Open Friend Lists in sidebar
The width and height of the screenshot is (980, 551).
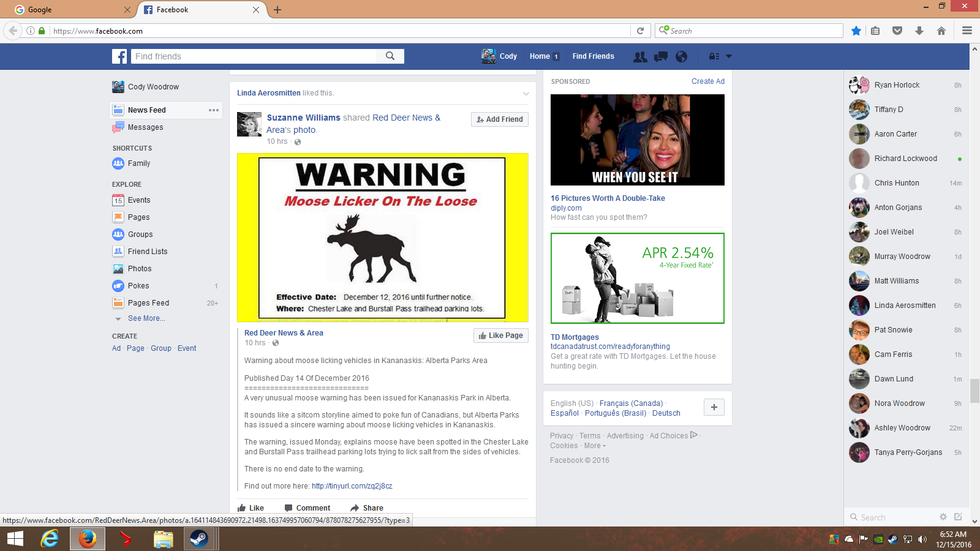(148, 252)
